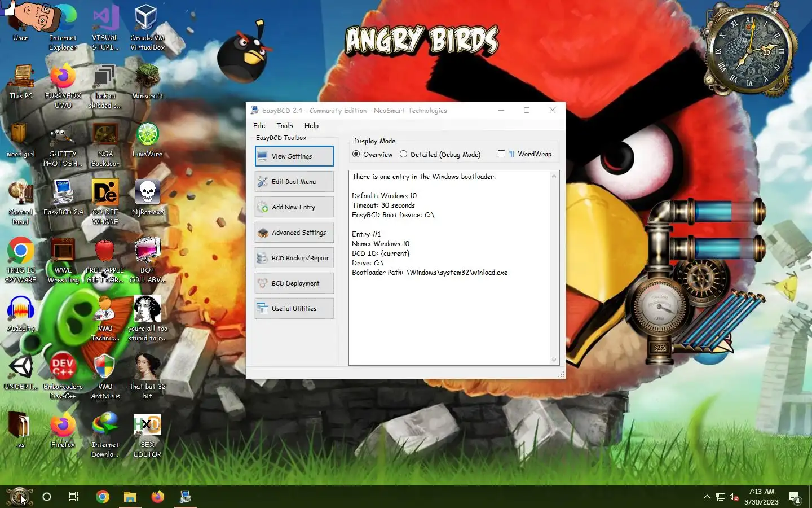This screenshot has height=508, width=812.
Task: Click the EasyBCD window resize grip
Action: [561, 375]
